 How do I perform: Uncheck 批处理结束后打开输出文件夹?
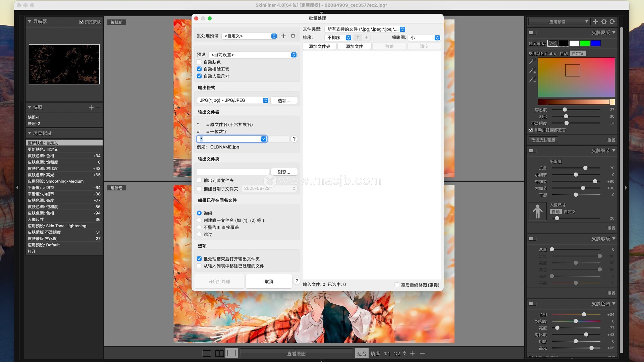(199, 259)
